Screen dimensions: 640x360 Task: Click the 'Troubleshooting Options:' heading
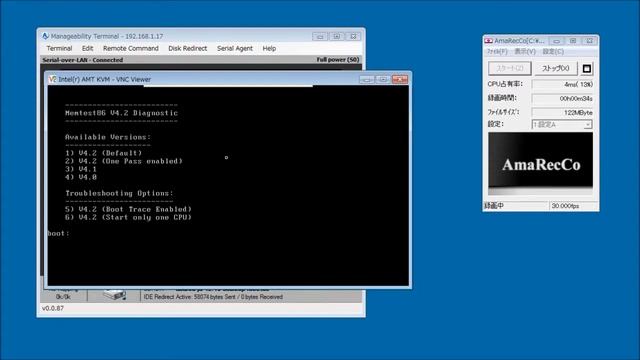[119, 193]
